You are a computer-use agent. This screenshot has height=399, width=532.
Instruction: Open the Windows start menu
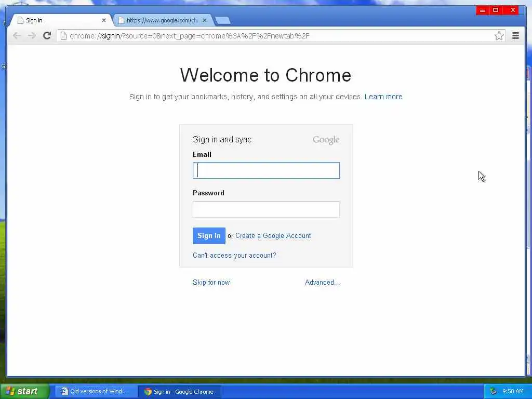tap(24, 391)
